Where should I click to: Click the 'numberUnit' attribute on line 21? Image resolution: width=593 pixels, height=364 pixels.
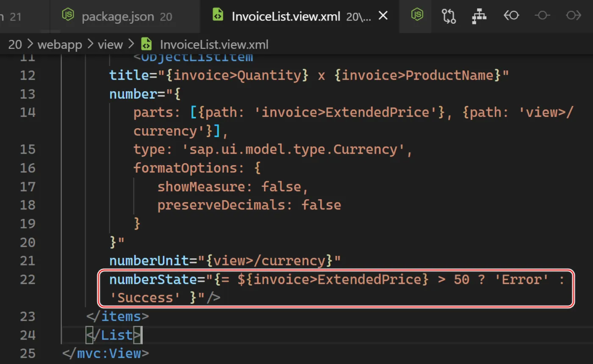(150, 261)
